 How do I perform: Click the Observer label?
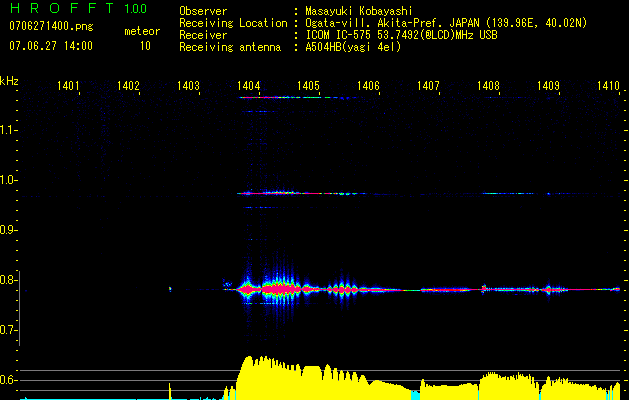(x=203, y=11)
